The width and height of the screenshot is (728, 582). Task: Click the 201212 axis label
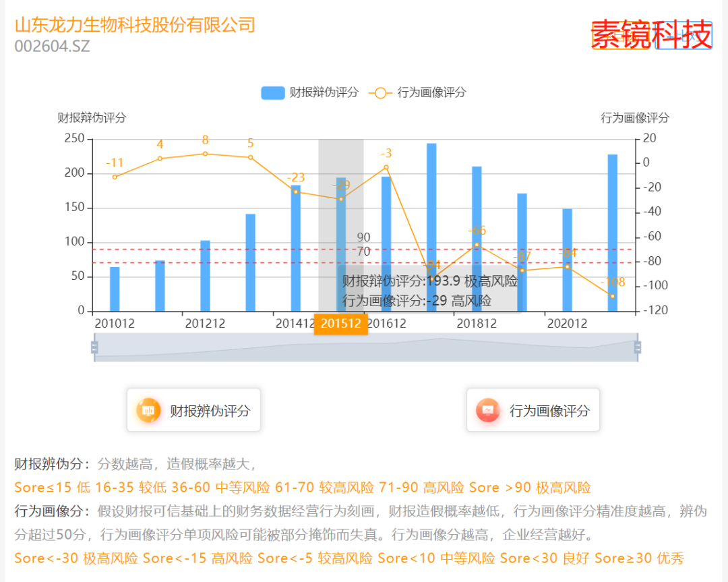[205, 323]
